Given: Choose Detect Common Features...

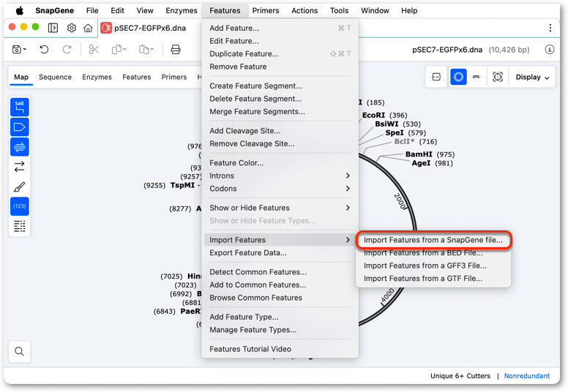Looking at the screenshot, I should [x=280, y=272].
